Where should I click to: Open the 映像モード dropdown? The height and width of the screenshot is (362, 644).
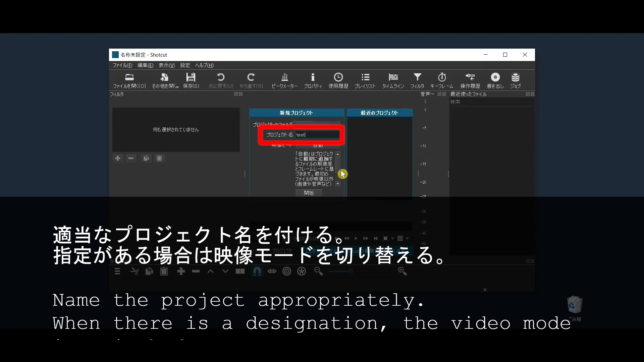(318, 145)
